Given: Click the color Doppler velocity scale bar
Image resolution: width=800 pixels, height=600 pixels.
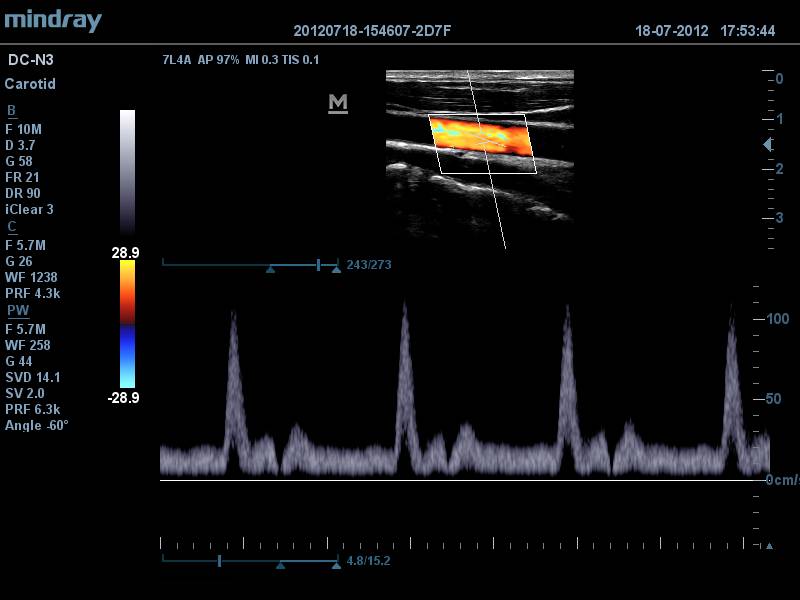Looking at the screenshot, I should pyautogui.click(x=127, y=324).
